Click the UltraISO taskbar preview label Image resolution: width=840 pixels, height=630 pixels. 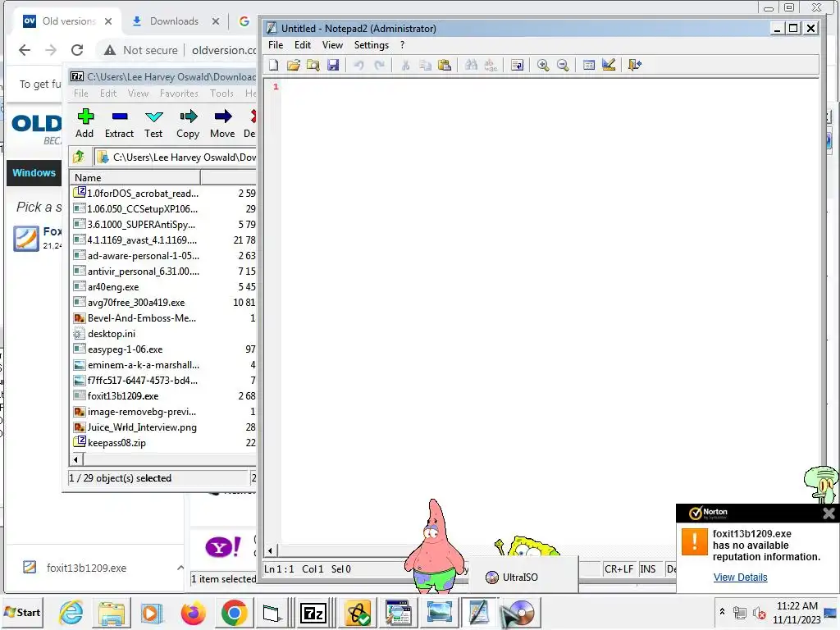pyautogui.click(x=519, y=577)
